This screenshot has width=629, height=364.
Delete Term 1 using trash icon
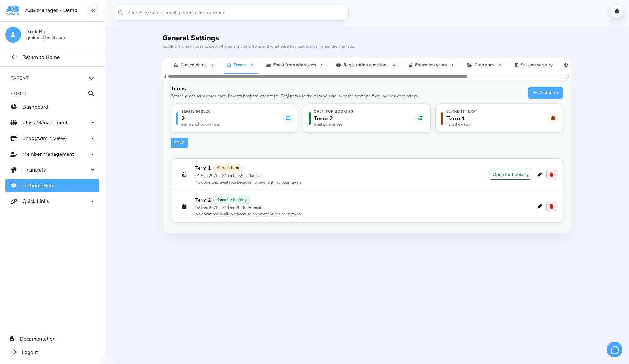click(x=551, y=174)
